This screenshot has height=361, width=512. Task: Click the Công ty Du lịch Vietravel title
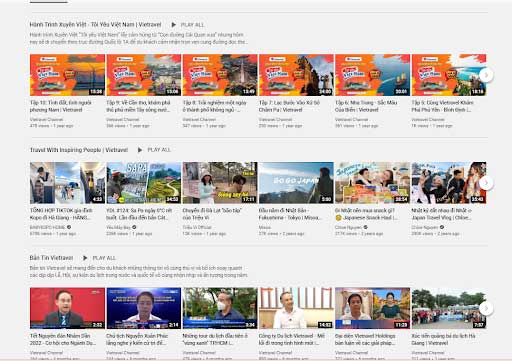click(292, 339)
